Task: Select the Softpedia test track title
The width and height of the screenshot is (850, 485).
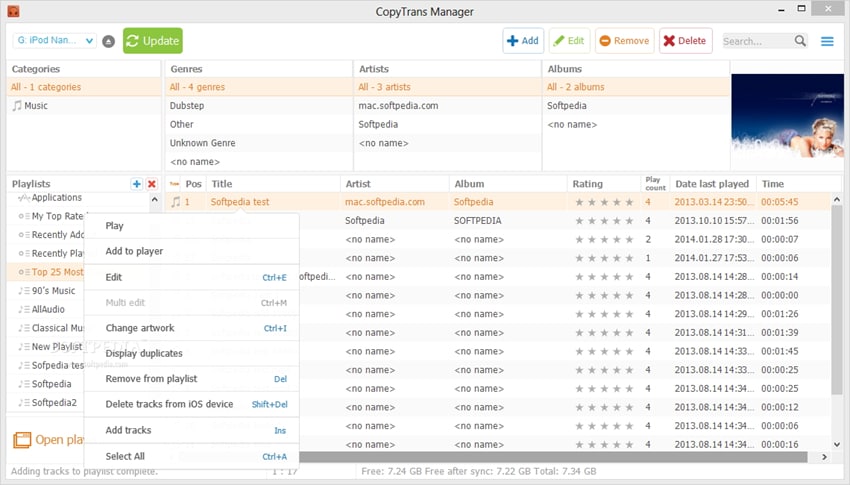Action: [240, 202]
